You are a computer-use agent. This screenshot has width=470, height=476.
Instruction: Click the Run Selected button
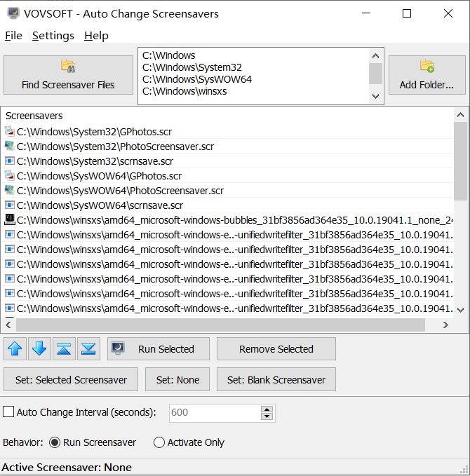point(159,349)
